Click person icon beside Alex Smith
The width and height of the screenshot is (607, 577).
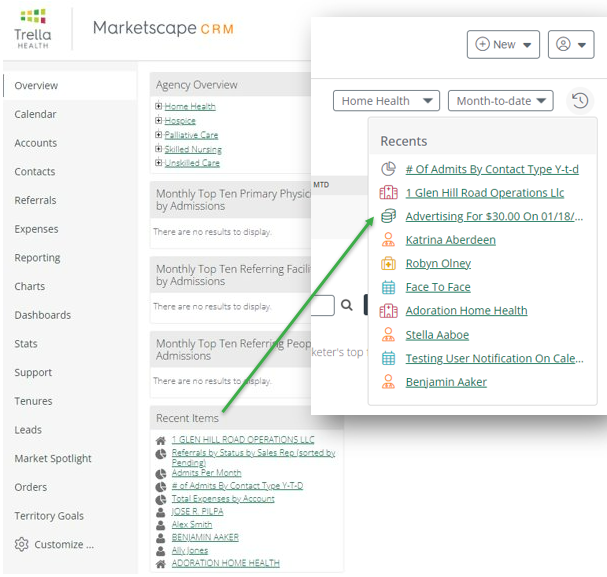(x=161, y=525)
